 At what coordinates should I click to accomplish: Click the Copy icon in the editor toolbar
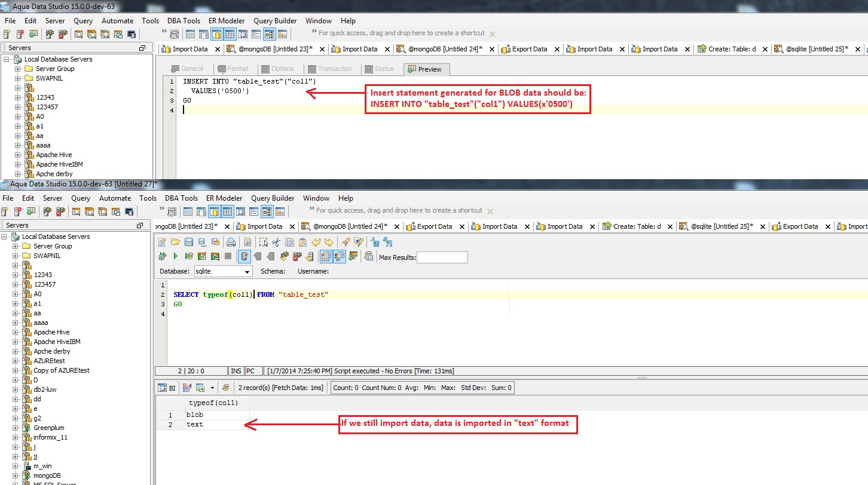click(x=289, y=242)
